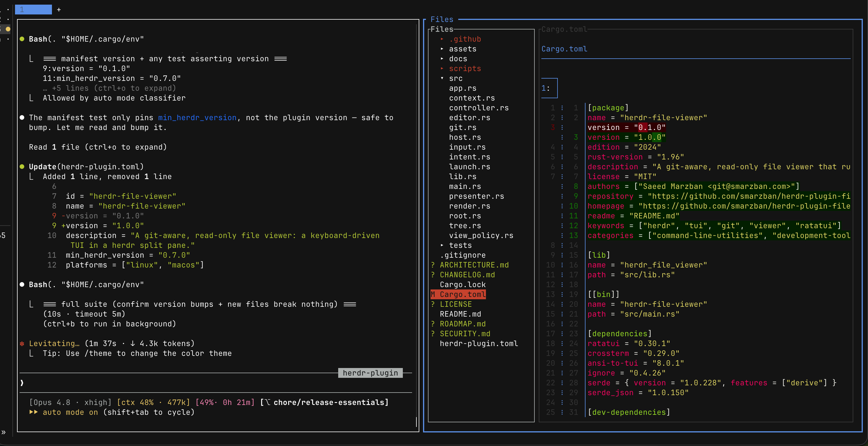Open presenter.rs in the file tree

click(x=476, y=196)
